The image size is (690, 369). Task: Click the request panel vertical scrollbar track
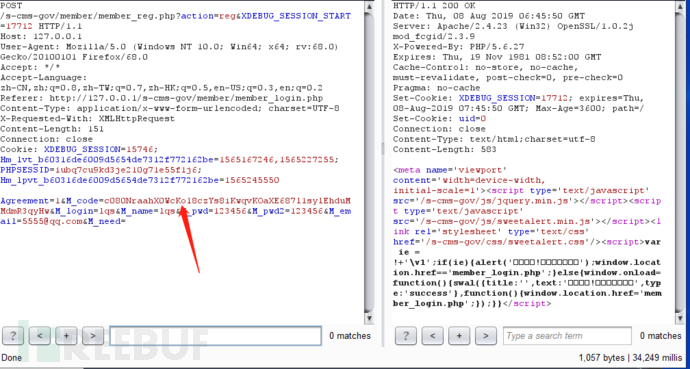(x=369, y=162)
